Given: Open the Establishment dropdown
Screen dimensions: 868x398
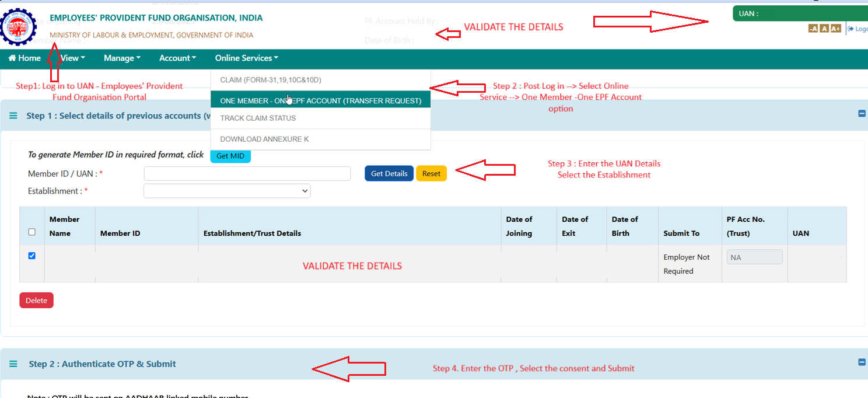Looking at the screenshot, I should 227,191.
